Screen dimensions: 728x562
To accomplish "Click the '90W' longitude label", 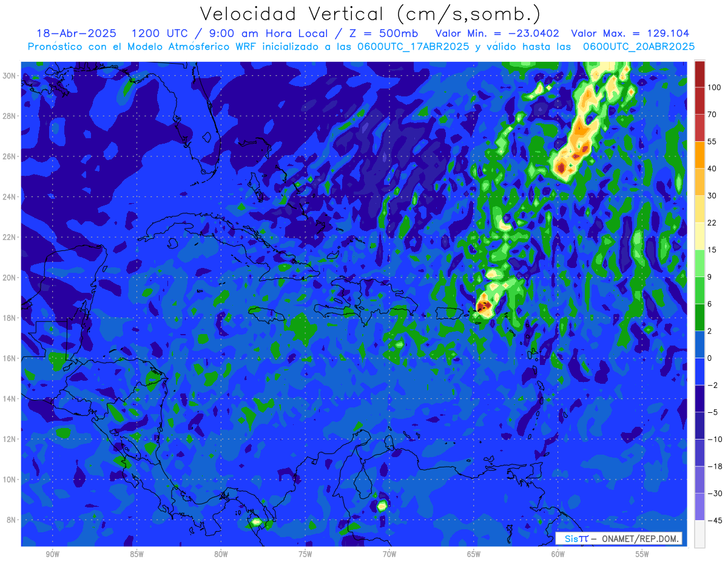I will (x=52, y=554).
